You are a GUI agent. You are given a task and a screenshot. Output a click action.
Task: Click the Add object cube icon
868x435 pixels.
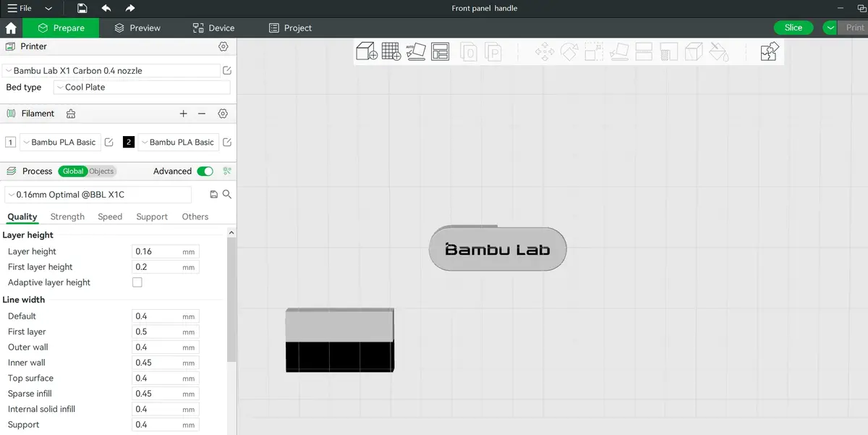click(x=367, y=52)
